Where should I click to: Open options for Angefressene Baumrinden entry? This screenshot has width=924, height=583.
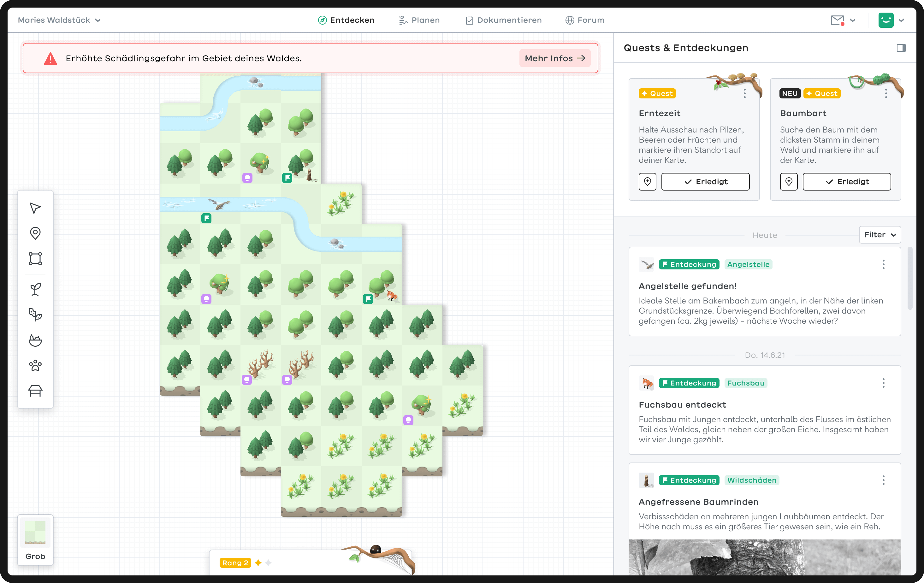883,480
